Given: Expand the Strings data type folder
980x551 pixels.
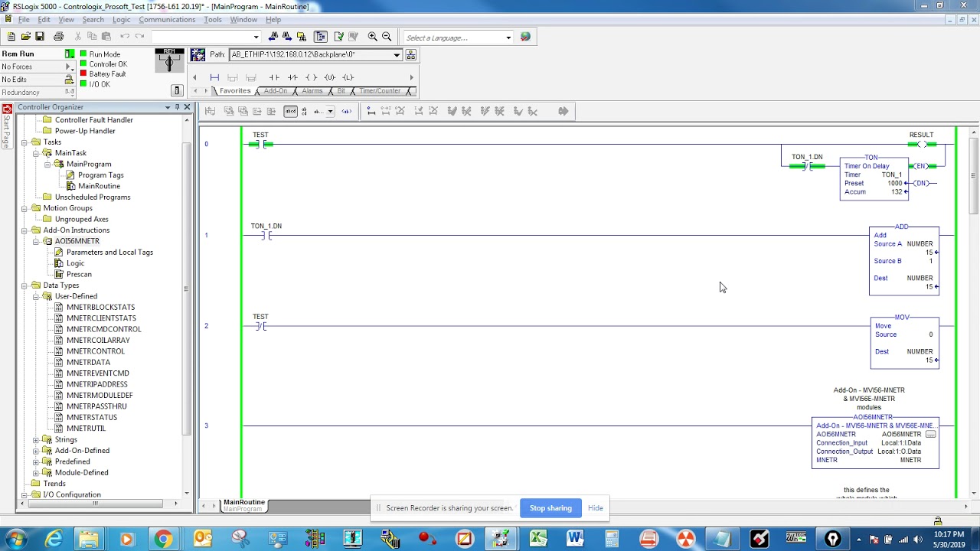Looking at the screenshot, I should (x=36, y=440).
